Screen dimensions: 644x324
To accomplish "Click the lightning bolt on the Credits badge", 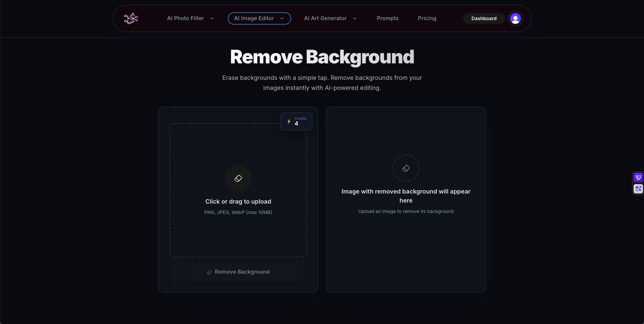I will tap(289, 121).
